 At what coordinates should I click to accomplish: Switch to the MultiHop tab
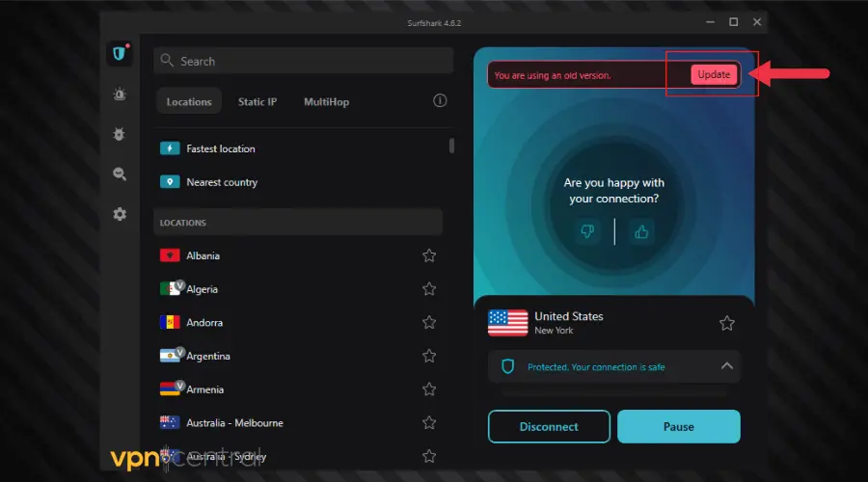[327, 101]
